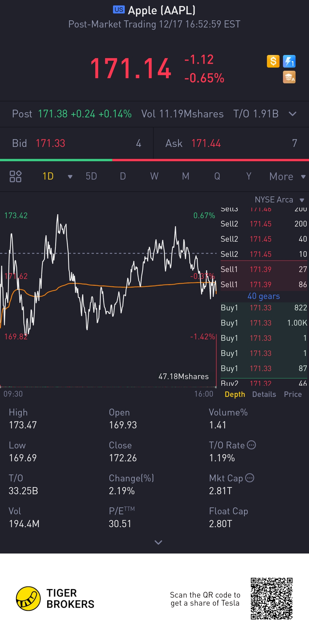Tap the Sell2 row with 10 shares
The height and width of the screenshot is (644, 309).
[x=264, y=254]
